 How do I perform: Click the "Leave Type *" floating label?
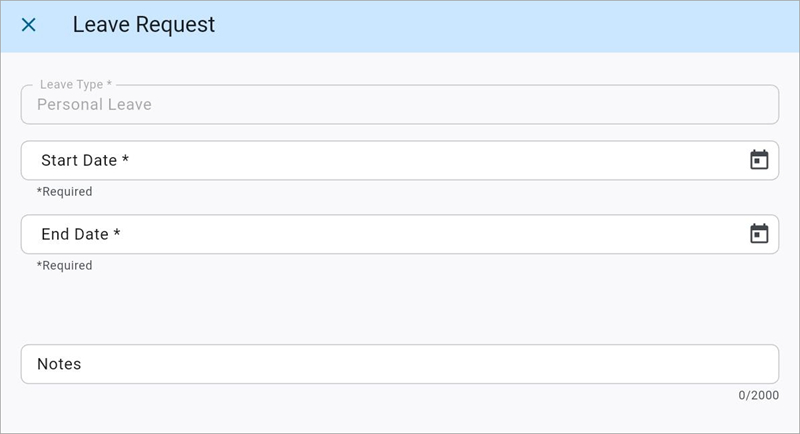[x=76, y=85]
